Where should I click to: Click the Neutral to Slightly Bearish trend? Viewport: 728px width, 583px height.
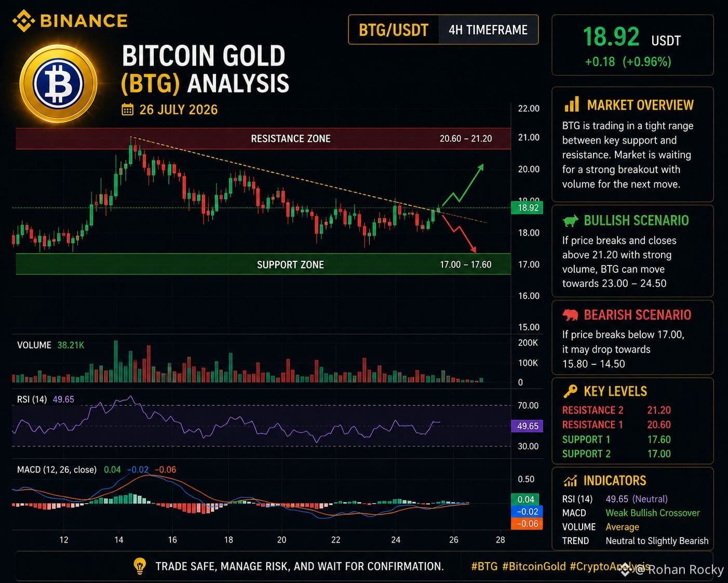click(657, 541)
